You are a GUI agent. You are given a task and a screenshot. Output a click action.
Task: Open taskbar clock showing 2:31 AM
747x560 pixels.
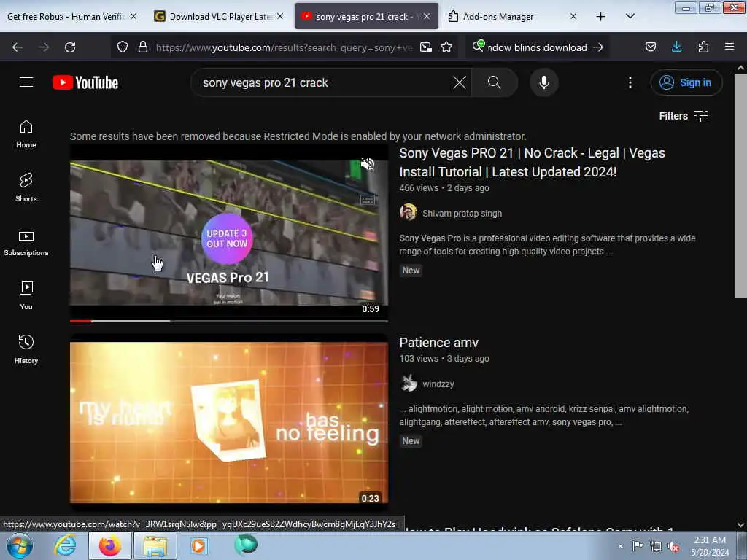click(709, 546)
